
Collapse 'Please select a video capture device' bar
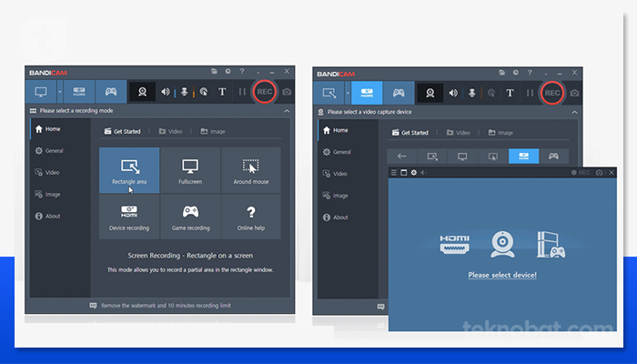574,112
